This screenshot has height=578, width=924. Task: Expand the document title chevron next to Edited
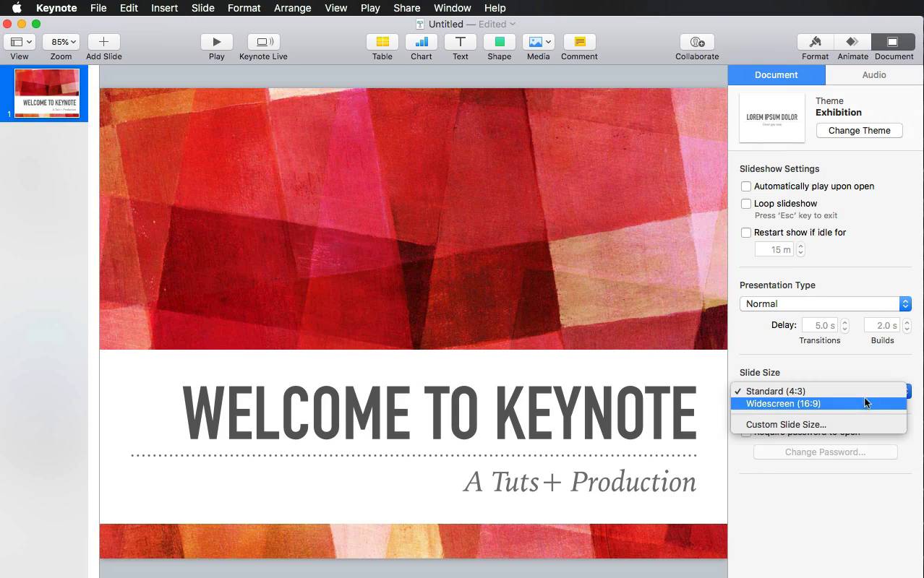tap(513, 24)
